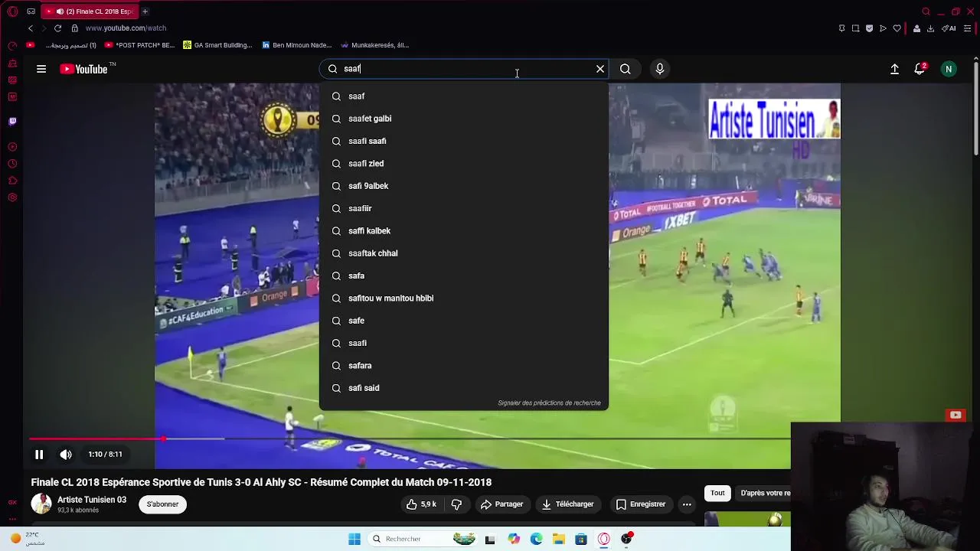Dislike the video with thumbs-down
This screenshot has height=551, width=980.
click(456, 504)
